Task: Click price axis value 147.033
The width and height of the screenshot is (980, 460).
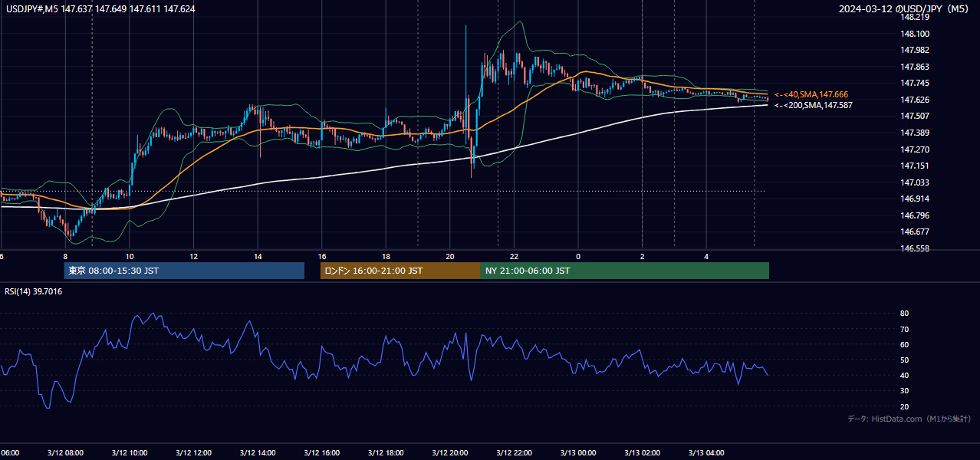Action: (x=916, y=182)
